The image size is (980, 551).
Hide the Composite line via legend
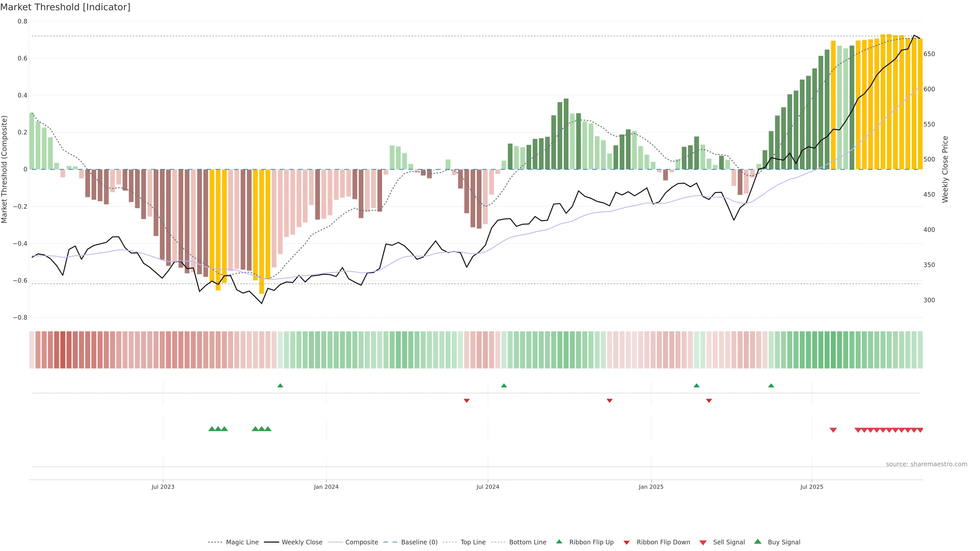pos(361,542)
